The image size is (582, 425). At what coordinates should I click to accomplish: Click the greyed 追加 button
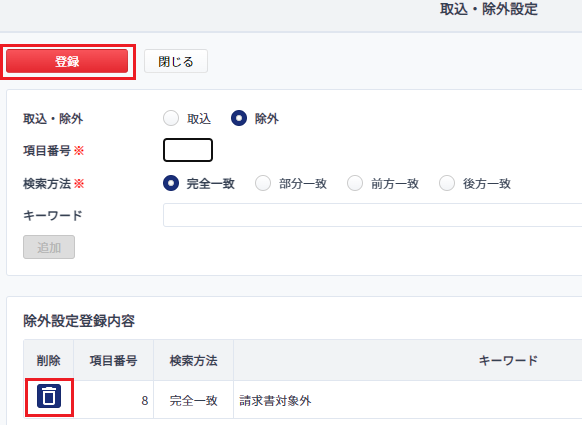click(49, 247)
